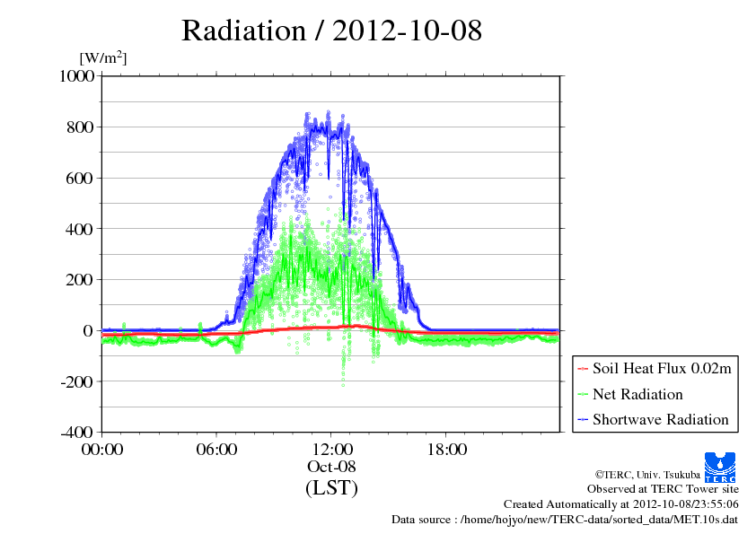756x534 pixels.
Task: Click the 400 y-axis label
Action: [x=80, y=229]
